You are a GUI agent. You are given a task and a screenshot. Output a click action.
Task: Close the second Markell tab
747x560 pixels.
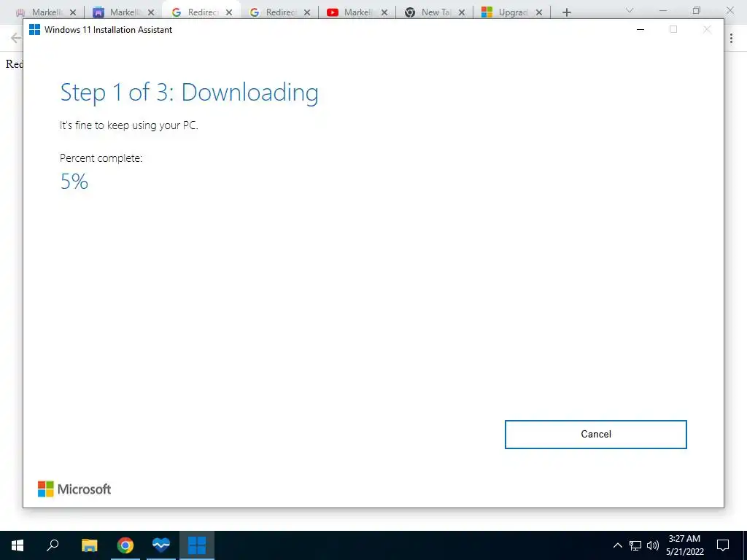151,12
